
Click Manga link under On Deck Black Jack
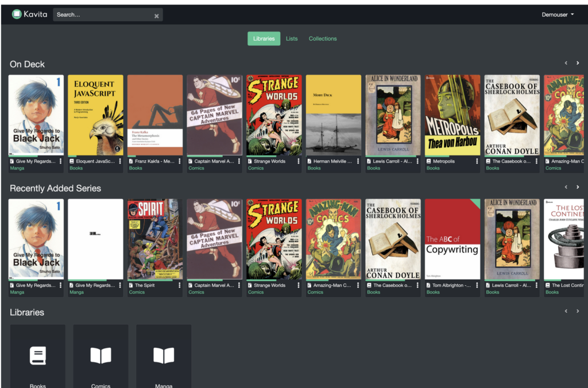[17, 168]
